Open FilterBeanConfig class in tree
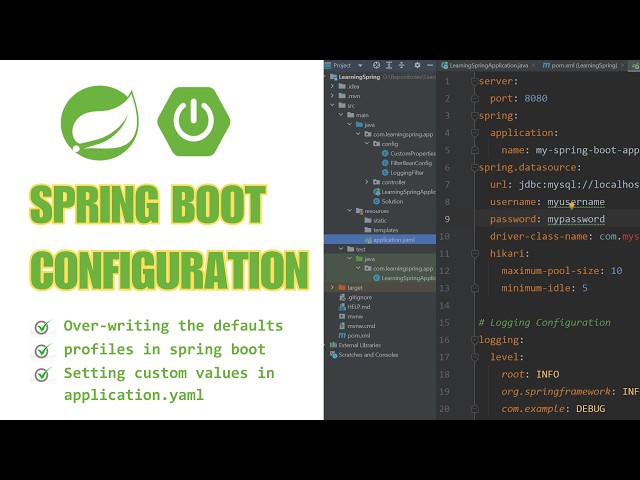The width and height of the screenshot is (640, 480). [407, 163]
